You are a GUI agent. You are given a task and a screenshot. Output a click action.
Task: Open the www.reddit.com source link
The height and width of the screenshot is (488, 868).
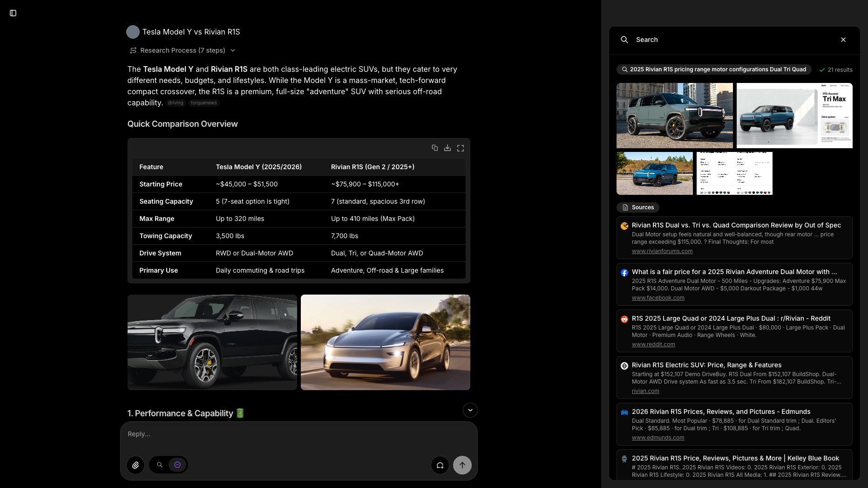(653, 344)
